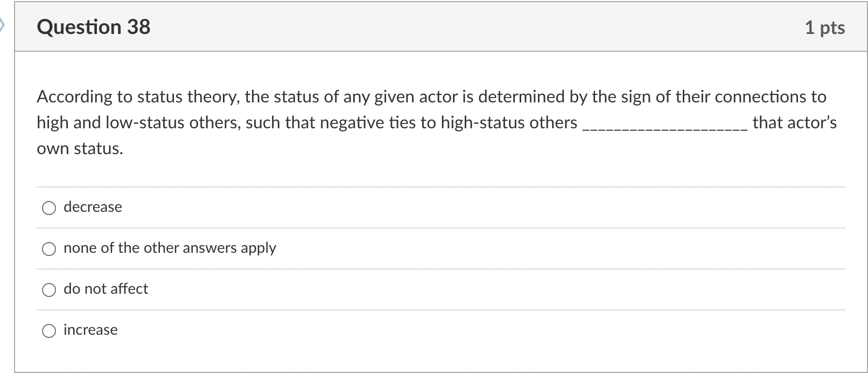Select the "decrease" radio button
Viewport: 868px width, 373px height.
click(x=49, y=208)
